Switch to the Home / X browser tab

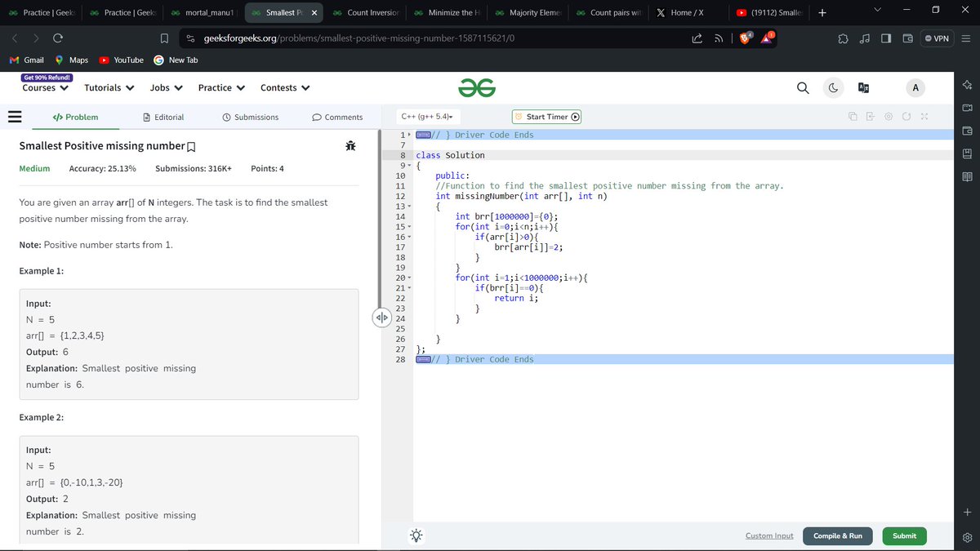tap(689, 12)
